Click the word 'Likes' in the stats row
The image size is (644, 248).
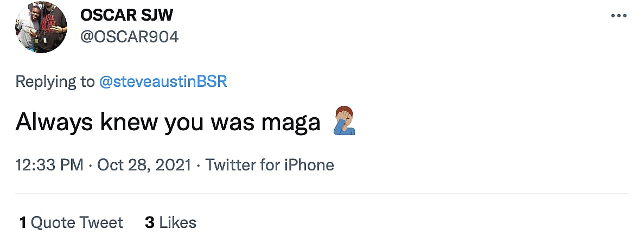click(x=178, y=222)
